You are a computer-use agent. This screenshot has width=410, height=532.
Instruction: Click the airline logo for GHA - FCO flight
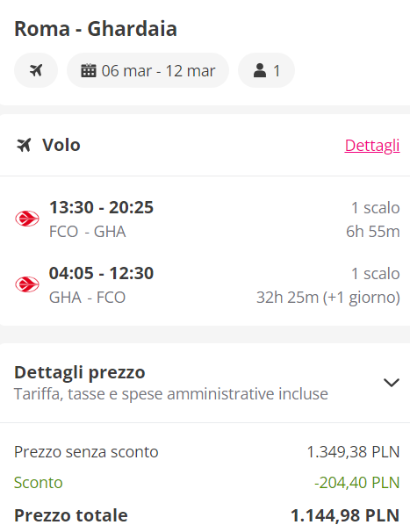click(27, 284)
